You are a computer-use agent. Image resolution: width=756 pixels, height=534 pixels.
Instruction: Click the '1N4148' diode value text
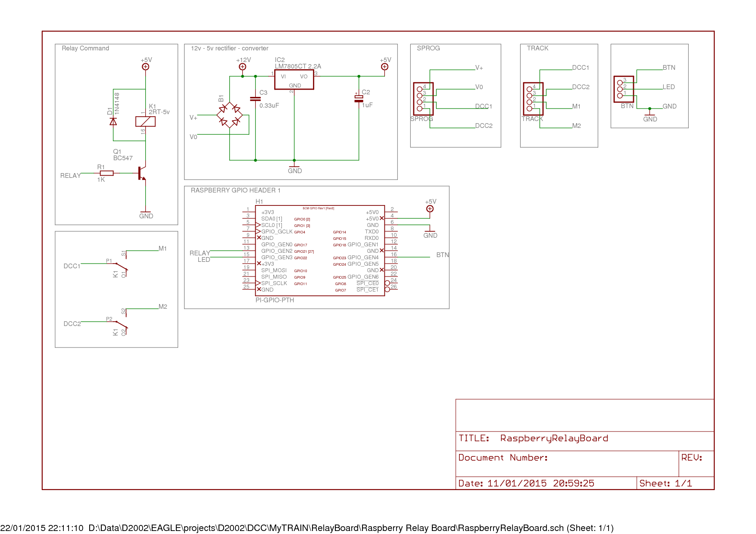tap(117, 103)
